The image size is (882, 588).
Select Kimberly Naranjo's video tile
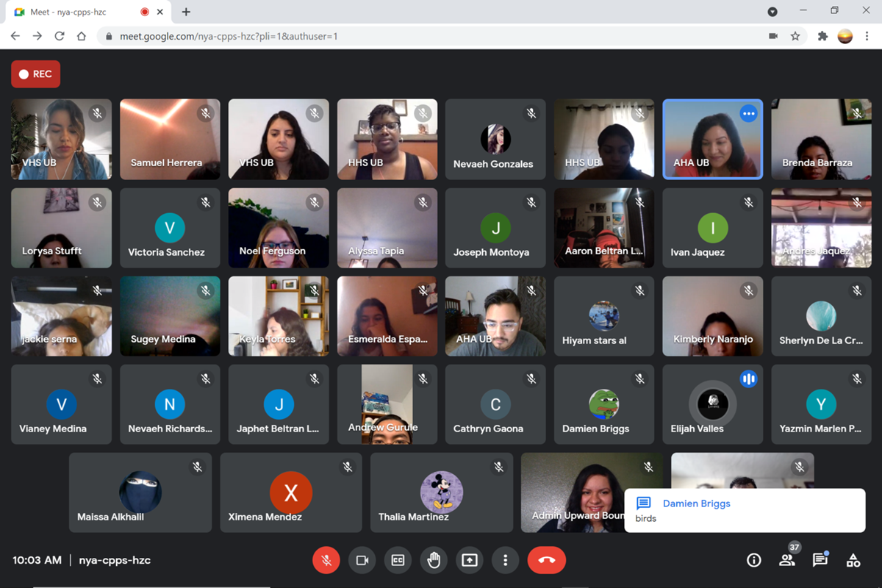click(713, 316)
